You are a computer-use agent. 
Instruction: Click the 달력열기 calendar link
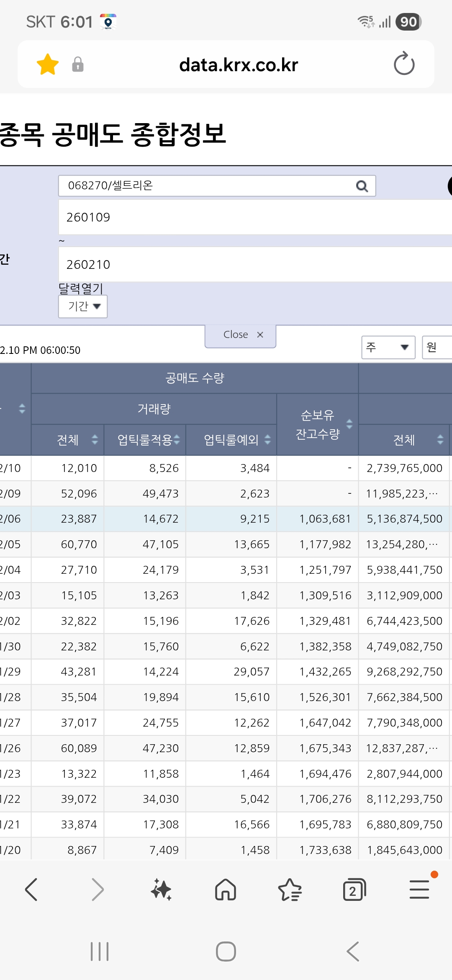point(80,288)
